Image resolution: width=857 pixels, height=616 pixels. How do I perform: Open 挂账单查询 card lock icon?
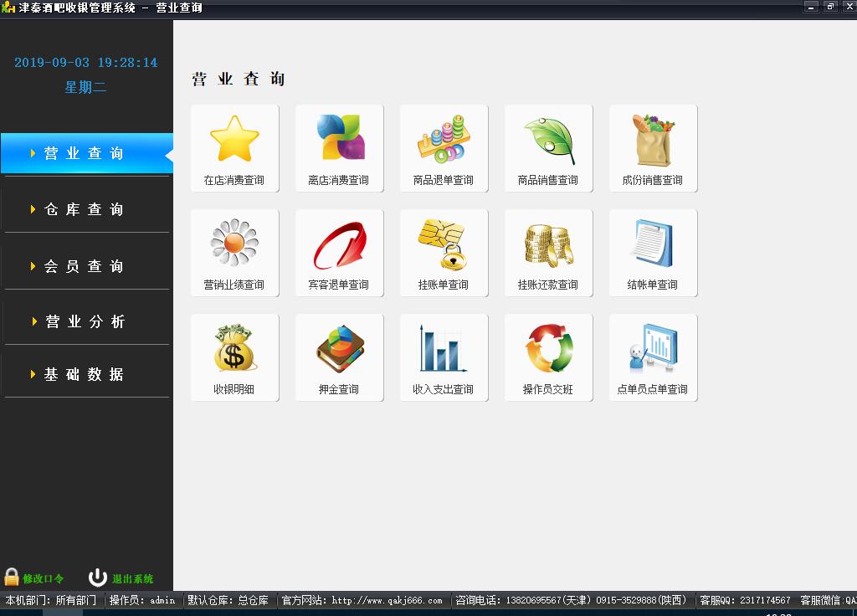[x=444, y=244]
